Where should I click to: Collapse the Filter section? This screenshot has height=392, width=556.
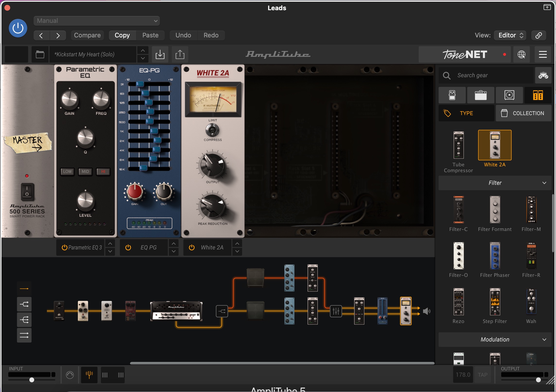[x=495, y=183]
